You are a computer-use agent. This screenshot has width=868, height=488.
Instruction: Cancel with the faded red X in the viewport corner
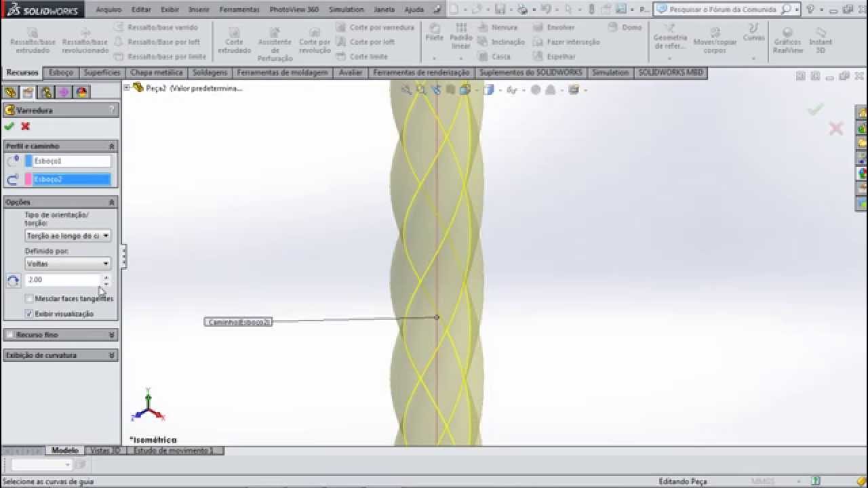[x=835, y=128]
